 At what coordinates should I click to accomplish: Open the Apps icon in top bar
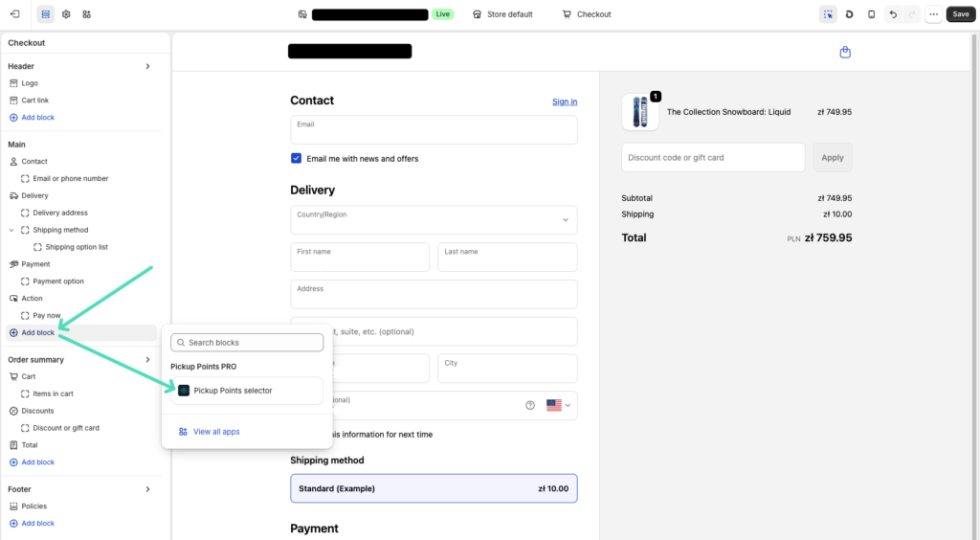point(87,13)
